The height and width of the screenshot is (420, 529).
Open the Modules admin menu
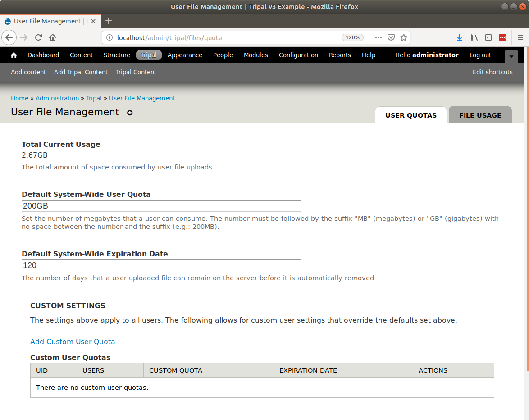click(255, 55)
